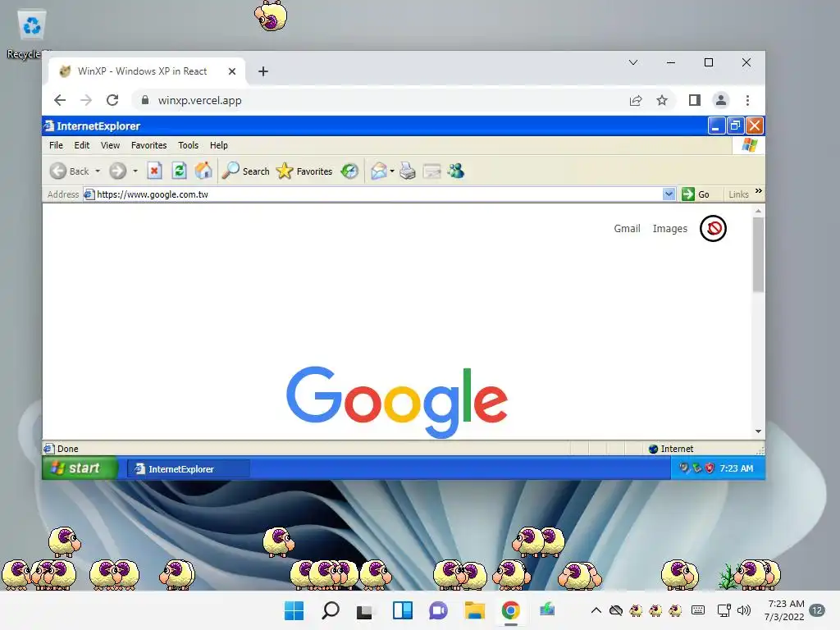The height and width of the screenshot is (630, 840).
Task: Expand Chrome tab search chevron
Action: click(633, 62)
